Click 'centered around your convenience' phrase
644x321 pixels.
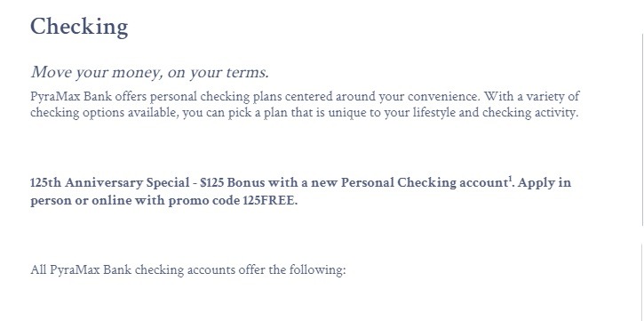(x=382, y=97)
